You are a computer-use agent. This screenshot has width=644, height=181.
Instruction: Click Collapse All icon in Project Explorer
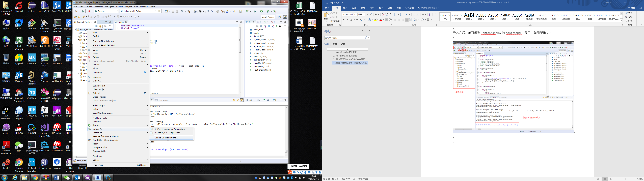point(96,26)
